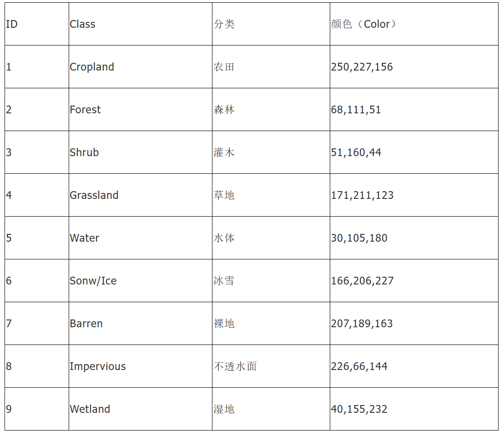
Task: Click the color value 30,105,180
Action: pyautogui.click(x=359, y=238)
